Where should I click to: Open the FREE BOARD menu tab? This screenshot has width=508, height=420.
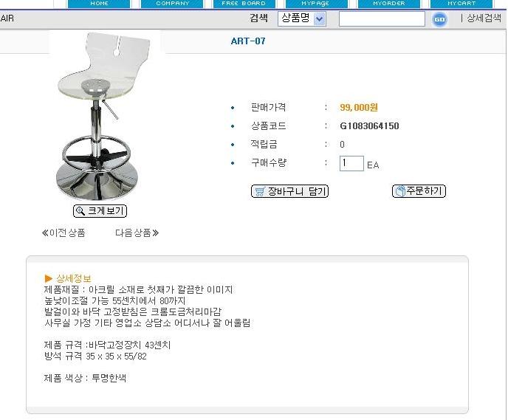pos(244,4)
